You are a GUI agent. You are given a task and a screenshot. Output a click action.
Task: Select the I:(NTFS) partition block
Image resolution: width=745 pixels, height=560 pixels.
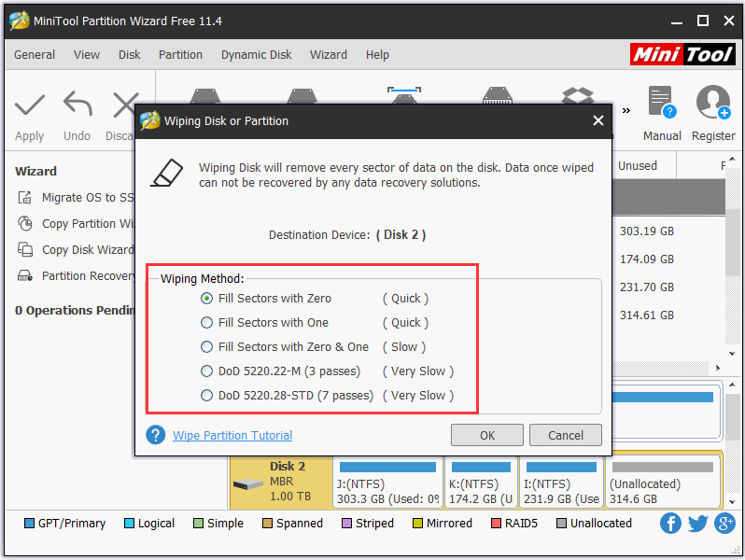coord(562,483)
